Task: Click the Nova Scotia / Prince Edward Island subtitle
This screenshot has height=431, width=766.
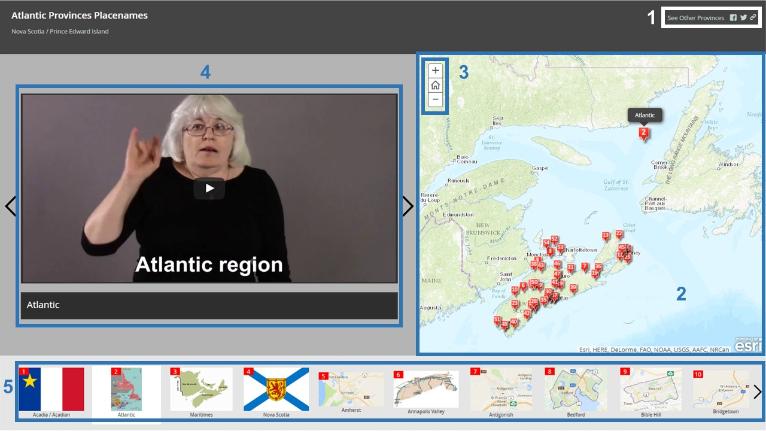Action: pos(60,31)
